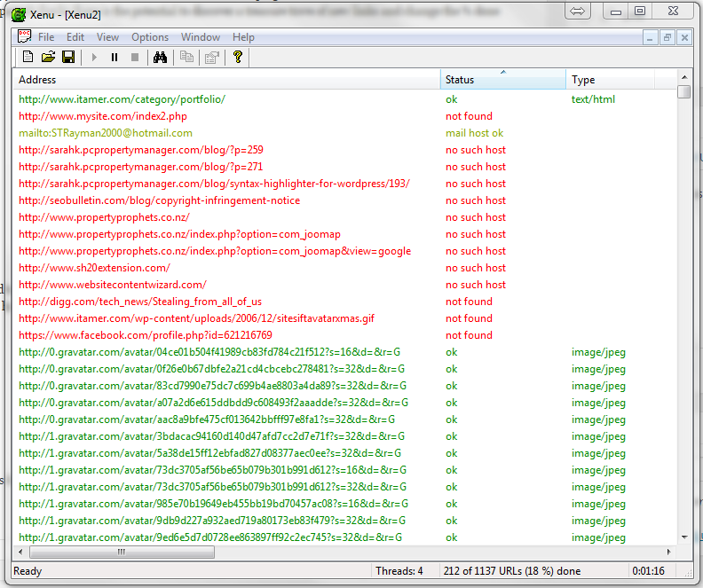
Task: Open the Help menu
Action: pyautogui.click(x=243, y=37)
